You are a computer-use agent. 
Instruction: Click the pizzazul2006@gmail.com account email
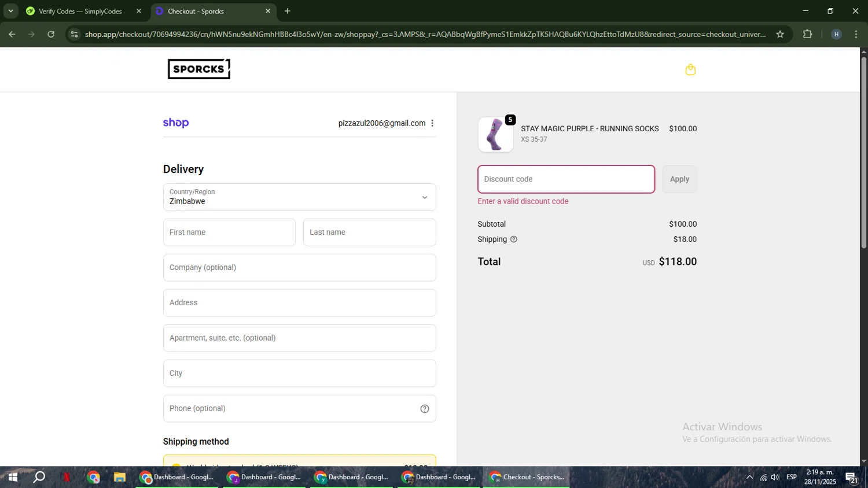coord(382,123)
